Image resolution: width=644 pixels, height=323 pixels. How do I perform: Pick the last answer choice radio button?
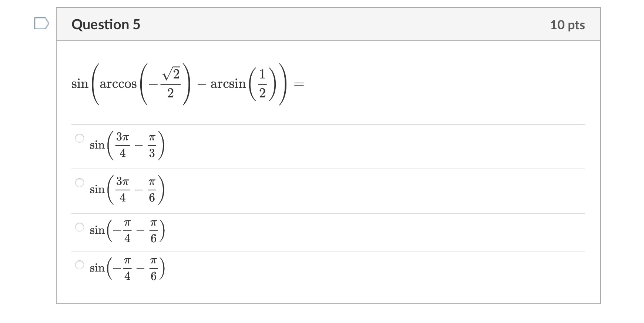80,264
